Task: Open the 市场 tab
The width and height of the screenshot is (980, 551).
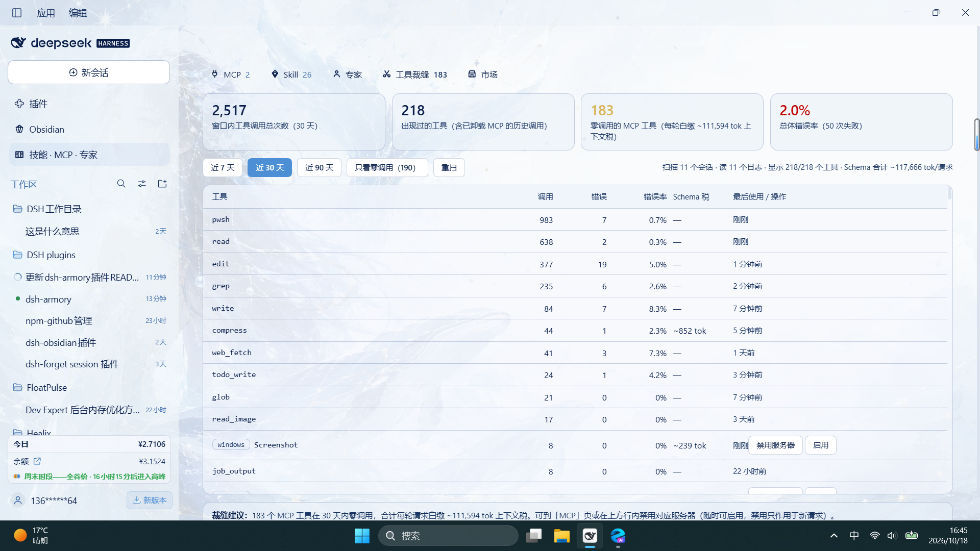Action: tap(483, 74)
